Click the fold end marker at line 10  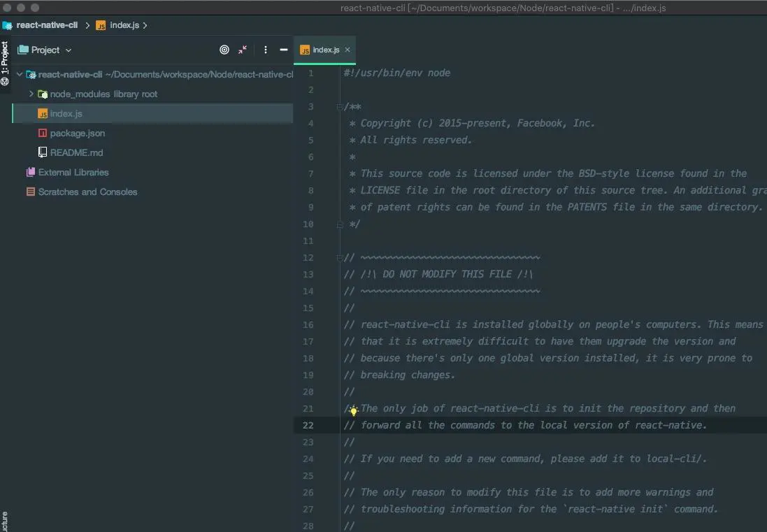340,224
